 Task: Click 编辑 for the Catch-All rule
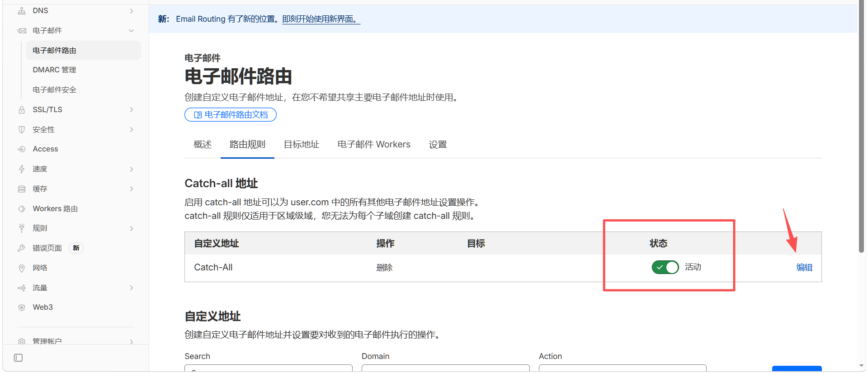(x=804, y=268)
